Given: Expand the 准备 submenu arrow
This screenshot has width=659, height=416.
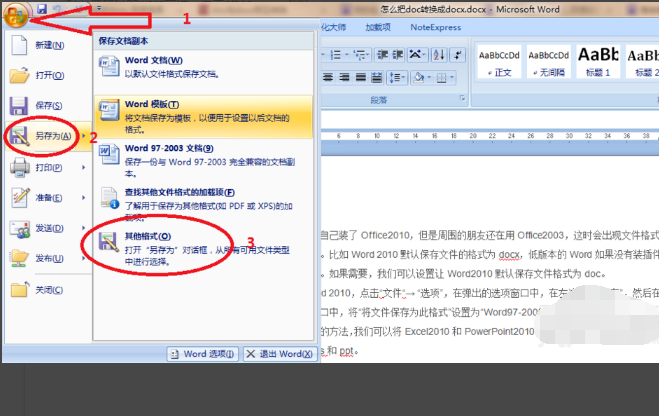Looking at the screenshot, I should click(84, 198).
